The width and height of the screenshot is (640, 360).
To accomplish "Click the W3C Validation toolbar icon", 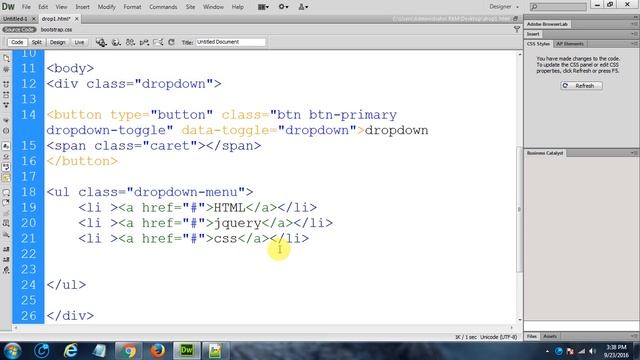I will pos(144,42).
